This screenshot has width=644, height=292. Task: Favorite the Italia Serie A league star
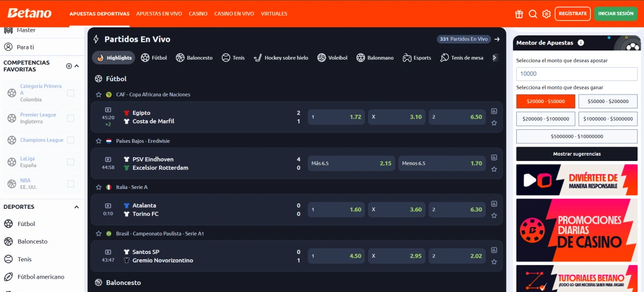(x=98, y=187)
